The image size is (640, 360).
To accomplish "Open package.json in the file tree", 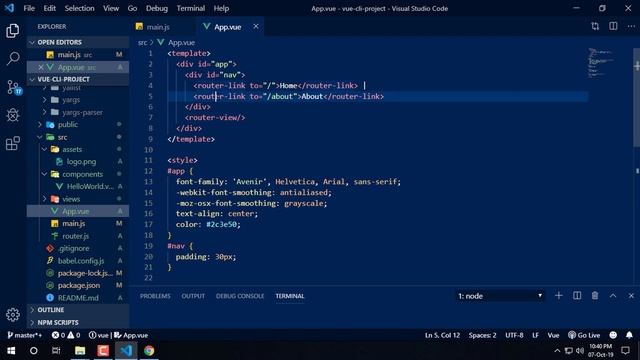I will tap(79, 285).
